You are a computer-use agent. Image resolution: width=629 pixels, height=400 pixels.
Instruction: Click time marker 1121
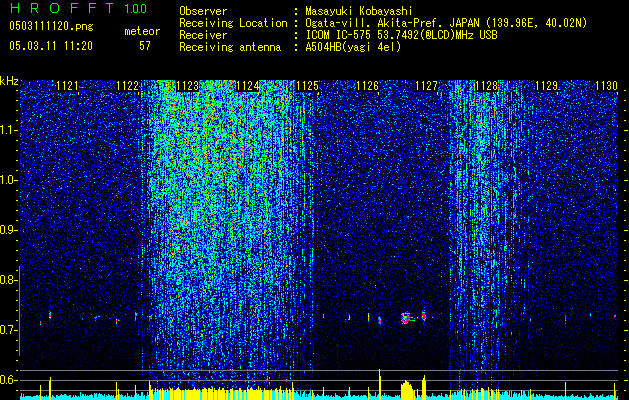click(67, 86)
